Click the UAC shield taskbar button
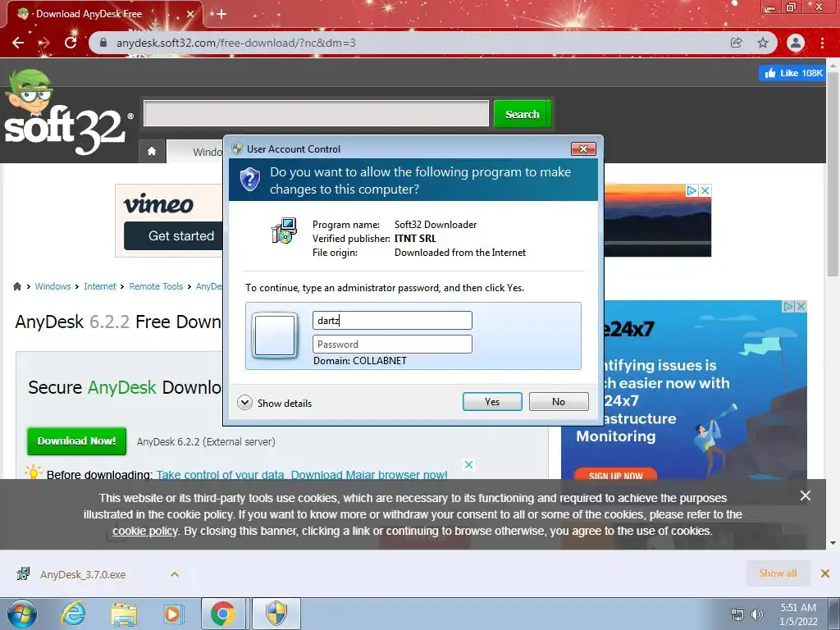Image resolution: width=840 pixels, height=630 pixels. coord(276,614)
